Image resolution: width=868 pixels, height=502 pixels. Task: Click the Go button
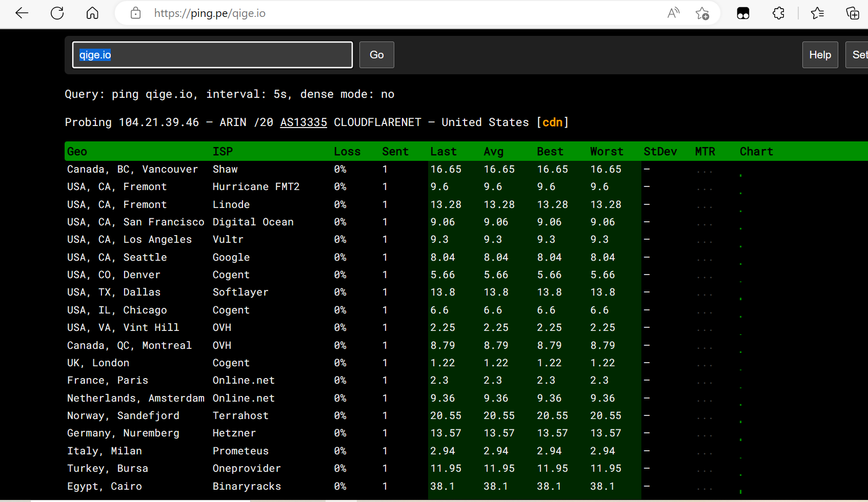click(377, 55)
